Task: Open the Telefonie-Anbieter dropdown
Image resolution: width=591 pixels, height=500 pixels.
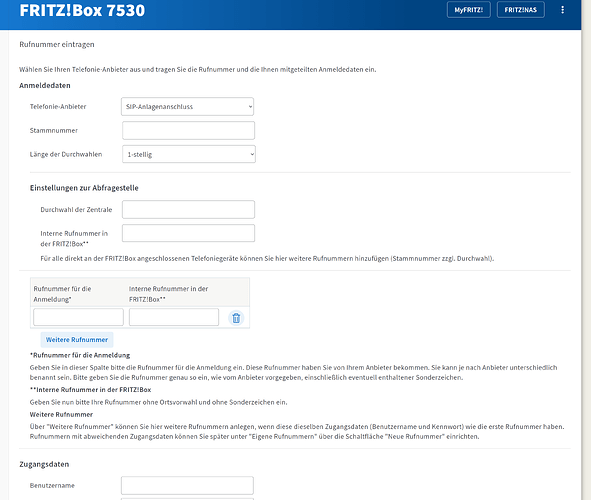Action: [x=187, y=107]
